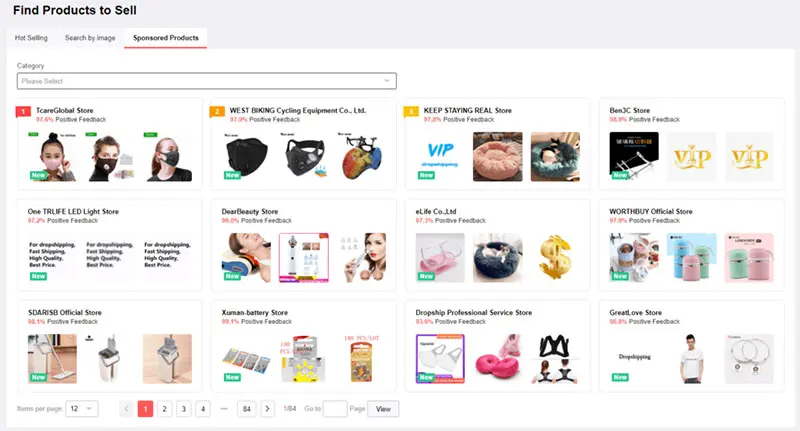
Task: Open the Search by image tab
Action: click(x=90, y=38)
